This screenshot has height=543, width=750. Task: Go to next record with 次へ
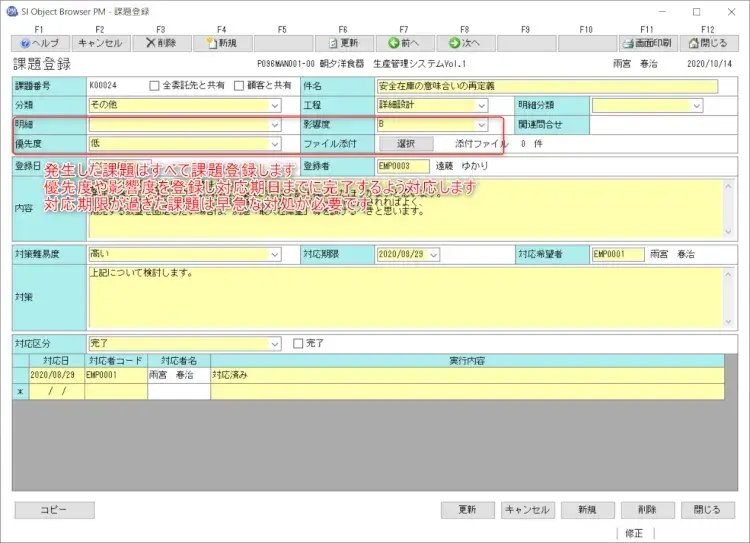pyautogui.click(x=465, y=43)
